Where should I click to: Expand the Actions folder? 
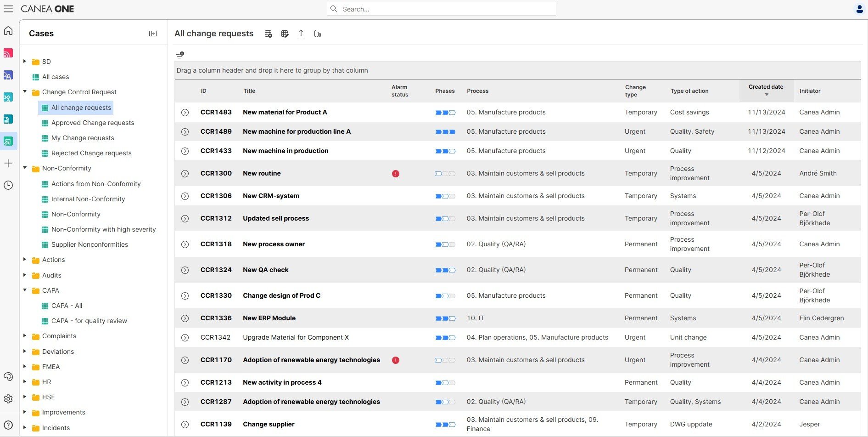(x=25, y=260)
